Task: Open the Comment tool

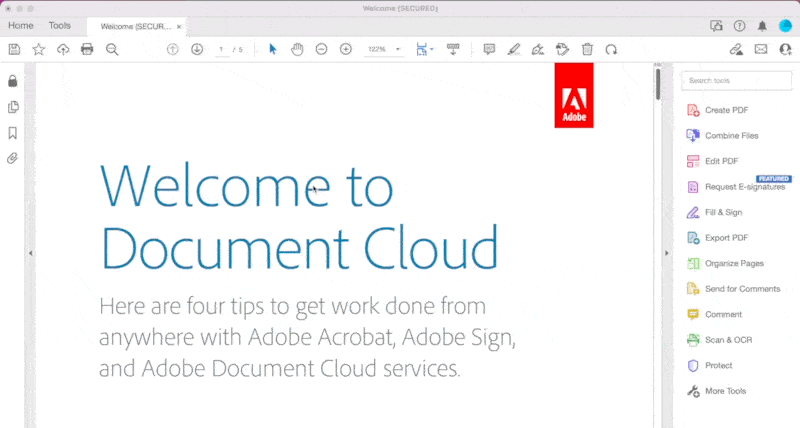Action: coord(714,314)
